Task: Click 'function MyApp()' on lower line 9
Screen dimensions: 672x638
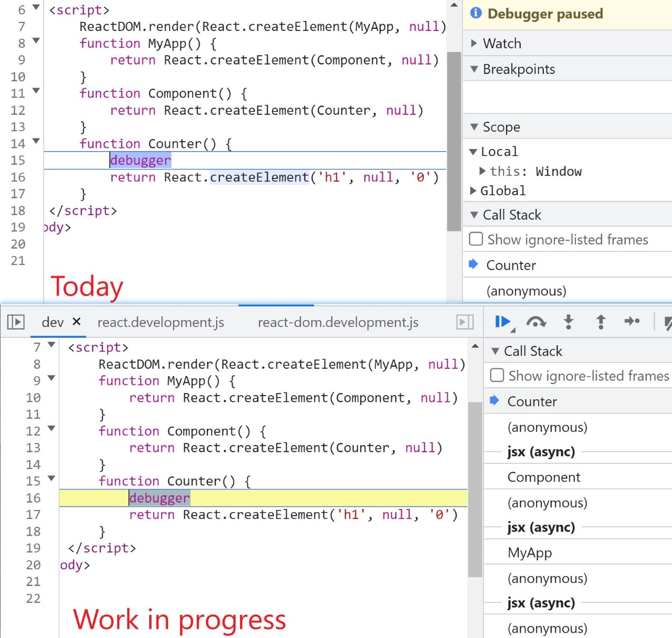Action: (159, 381)
